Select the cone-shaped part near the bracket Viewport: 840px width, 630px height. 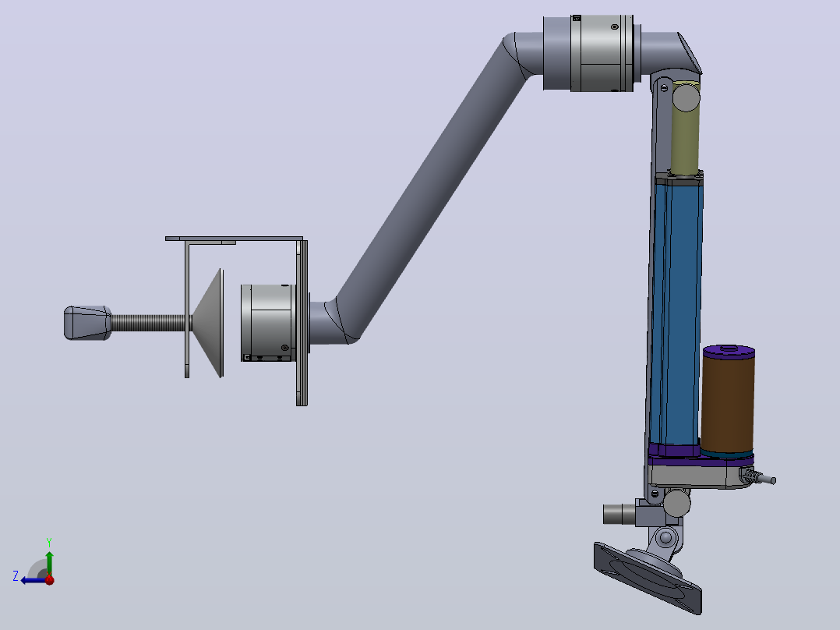(x=208, y=324)
